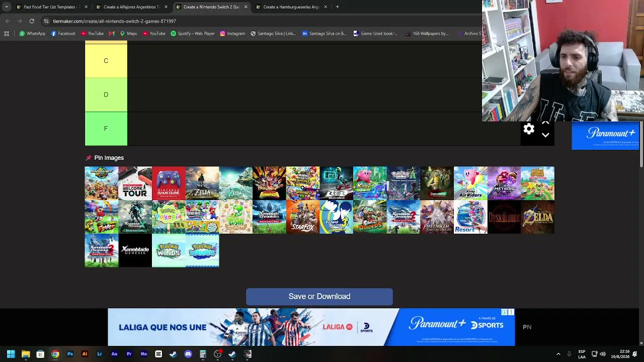Image resolution: width=644 pixels, height=362 pixels.
Task: Open the Instagram bookmark
Action: (x=232, y=34)
